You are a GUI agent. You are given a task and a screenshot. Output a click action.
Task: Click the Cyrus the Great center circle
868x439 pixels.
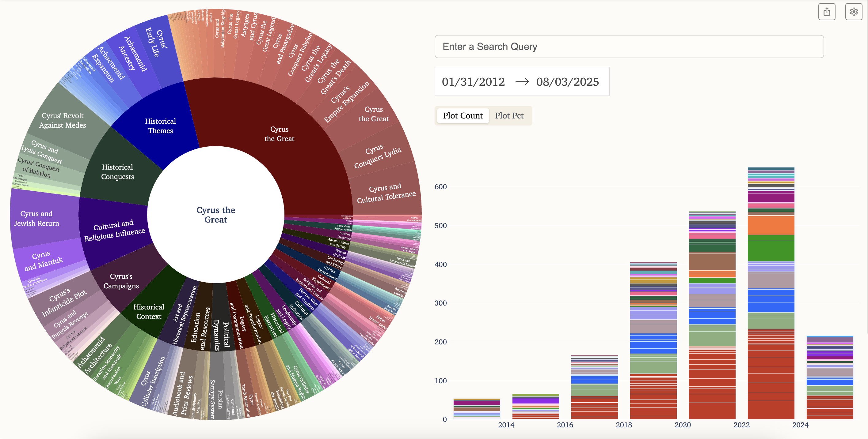216,215
